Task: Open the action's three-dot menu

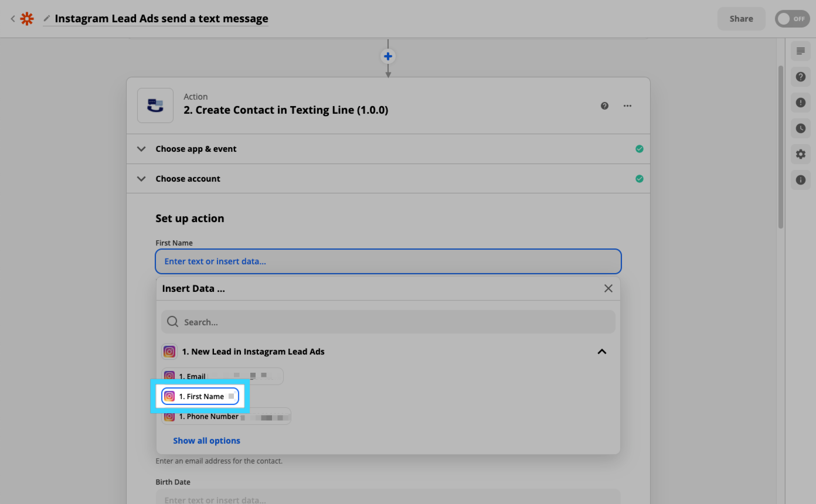Action: coord(627,106)
